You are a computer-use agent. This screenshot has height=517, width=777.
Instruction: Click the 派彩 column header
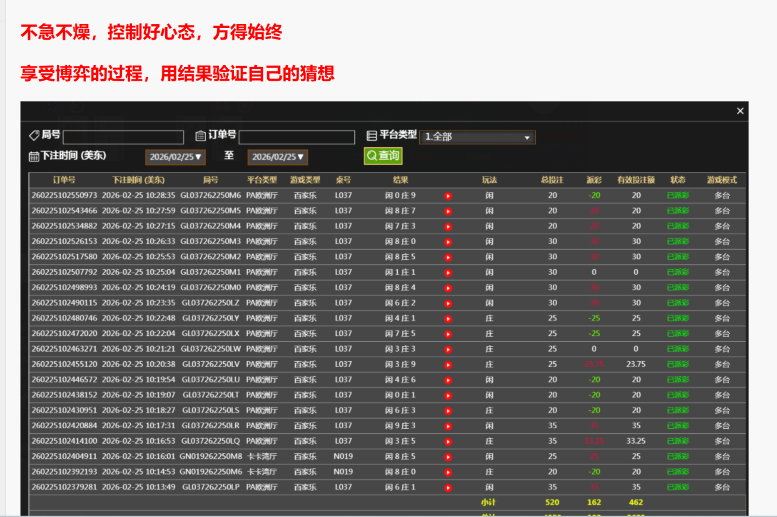(594, 180)
